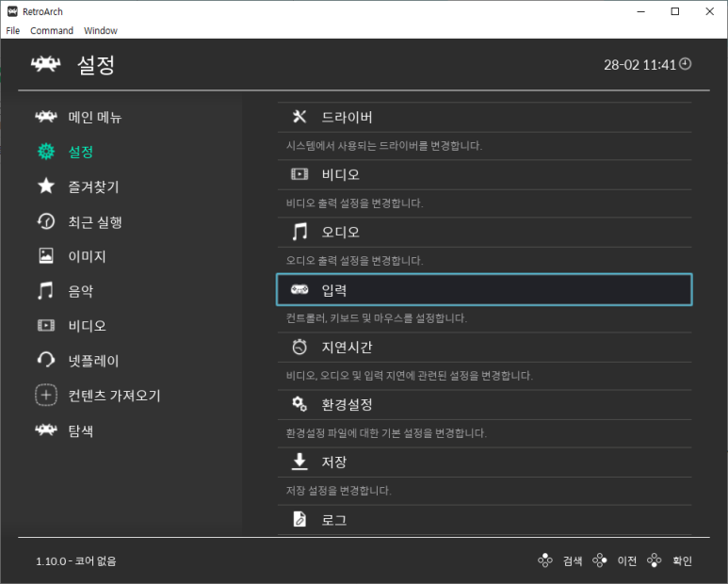Image resolution: width=728 pixels, height=584 pixels.
Task: Click description '시스템에서 사용되는 드라이버를 변경합니다.'
Action: coord(384,146)
